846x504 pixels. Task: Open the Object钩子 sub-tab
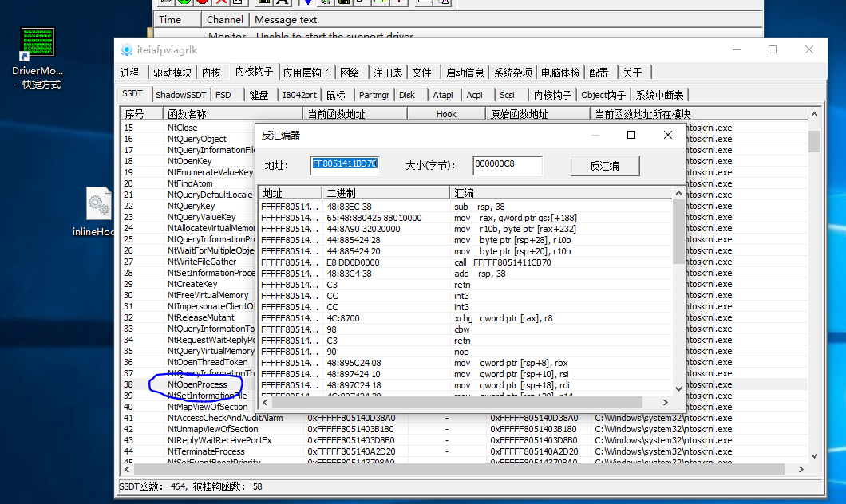(602, 93)
